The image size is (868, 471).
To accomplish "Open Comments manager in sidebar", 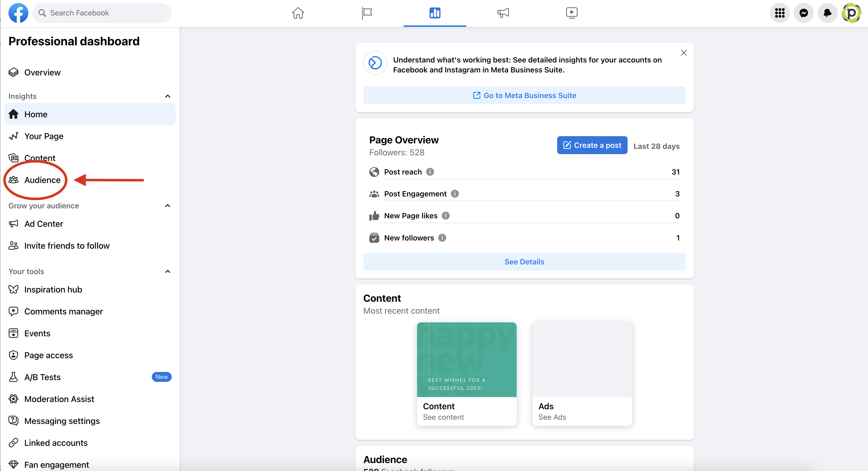I will click(x=63, y=311).
